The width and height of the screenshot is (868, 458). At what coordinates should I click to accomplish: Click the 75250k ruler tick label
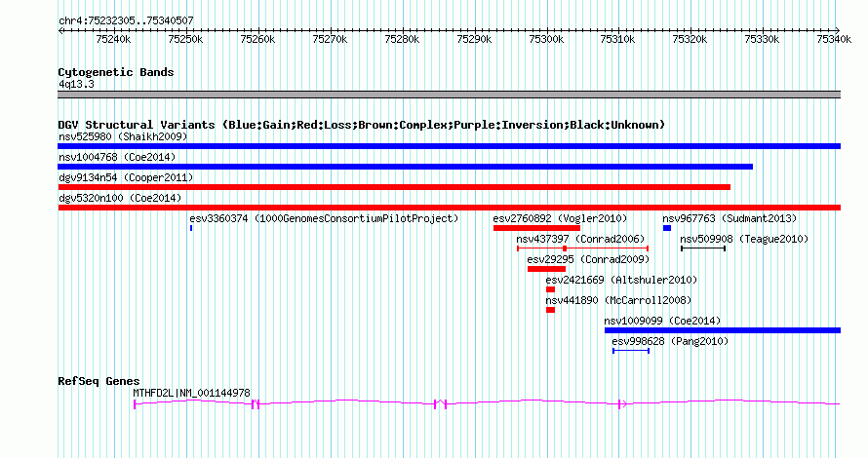pos(185,39)
